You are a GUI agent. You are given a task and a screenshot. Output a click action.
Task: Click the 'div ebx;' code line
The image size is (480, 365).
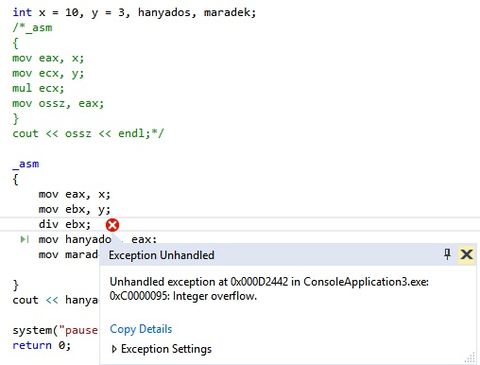click(65, 224)
